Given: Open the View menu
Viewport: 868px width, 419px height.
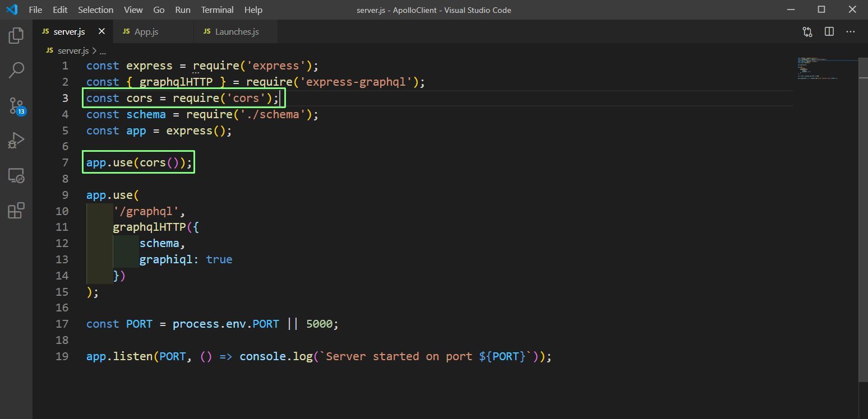Looking at the screenshot, I should 133,10.
